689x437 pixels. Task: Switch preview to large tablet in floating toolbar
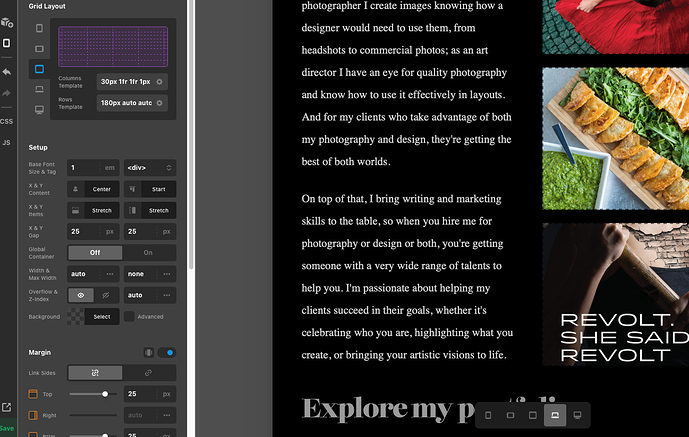(x=533, y=415)
